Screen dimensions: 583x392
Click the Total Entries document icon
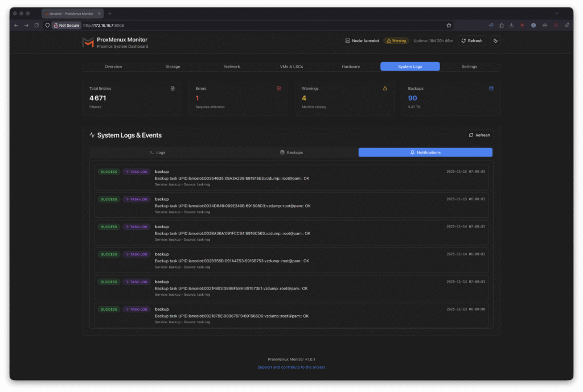click(173, 88)
